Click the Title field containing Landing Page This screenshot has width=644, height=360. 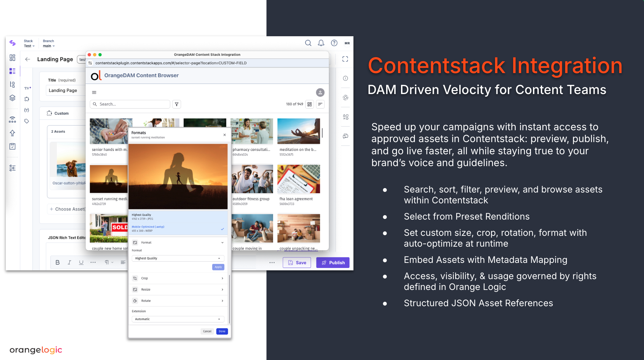pyautogui.click(x=66, y=90)
